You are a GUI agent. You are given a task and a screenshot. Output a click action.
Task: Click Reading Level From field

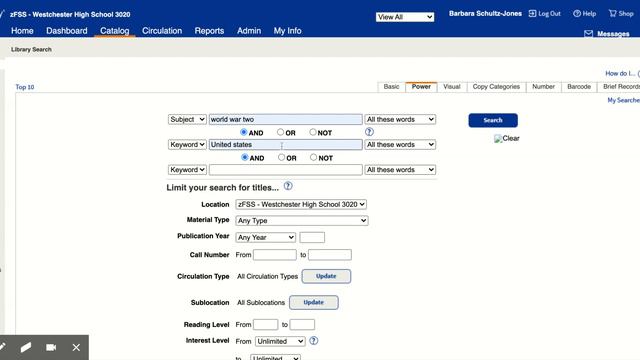click(265, 324)
